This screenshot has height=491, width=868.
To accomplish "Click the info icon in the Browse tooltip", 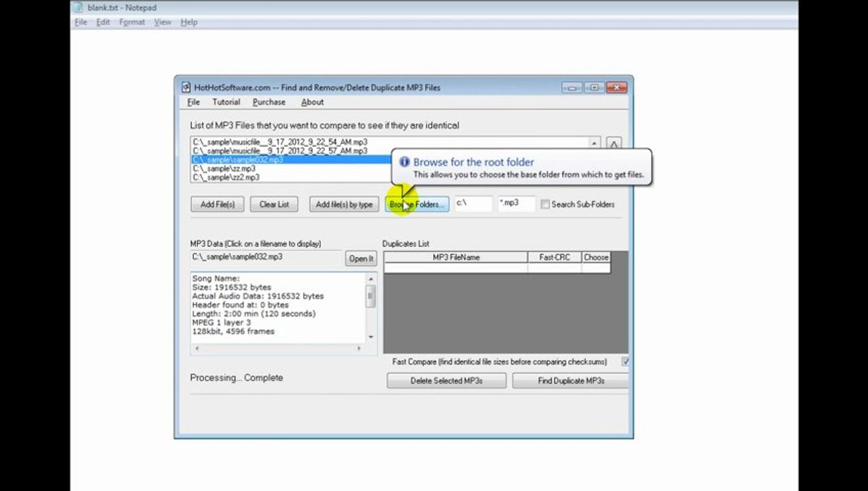I will point(404,162).
